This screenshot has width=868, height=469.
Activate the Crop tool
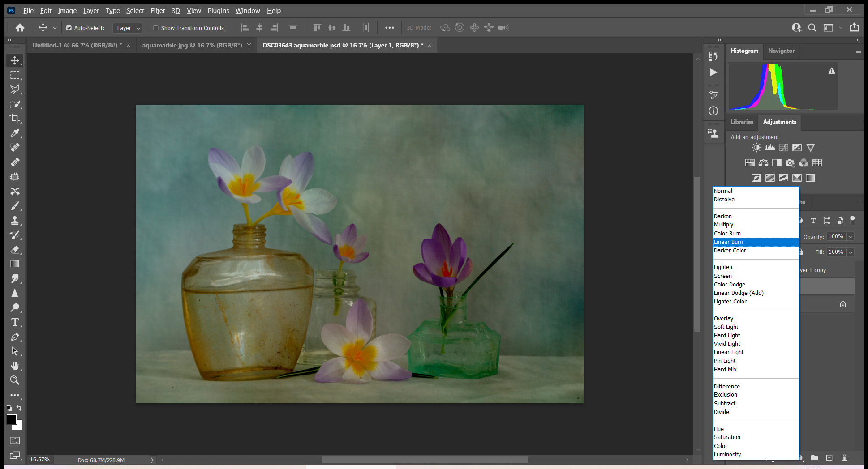coord(15,119)
